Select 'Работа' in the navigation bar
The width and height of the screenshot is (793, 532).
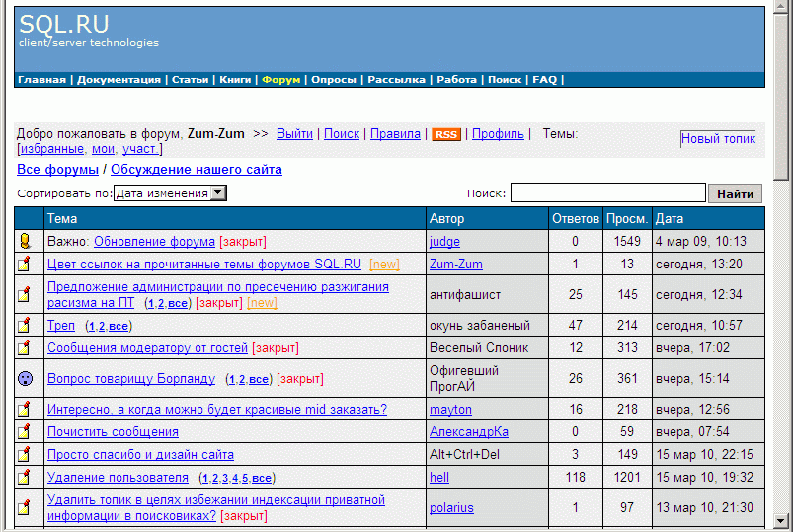(x=456, y=80)
